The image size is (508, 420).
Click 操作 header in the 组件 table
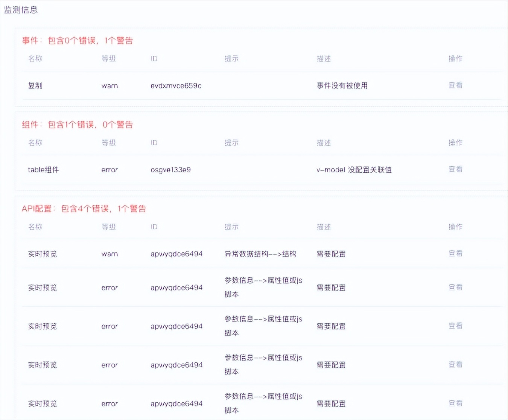pyautogui.click(x=455, y=142)
